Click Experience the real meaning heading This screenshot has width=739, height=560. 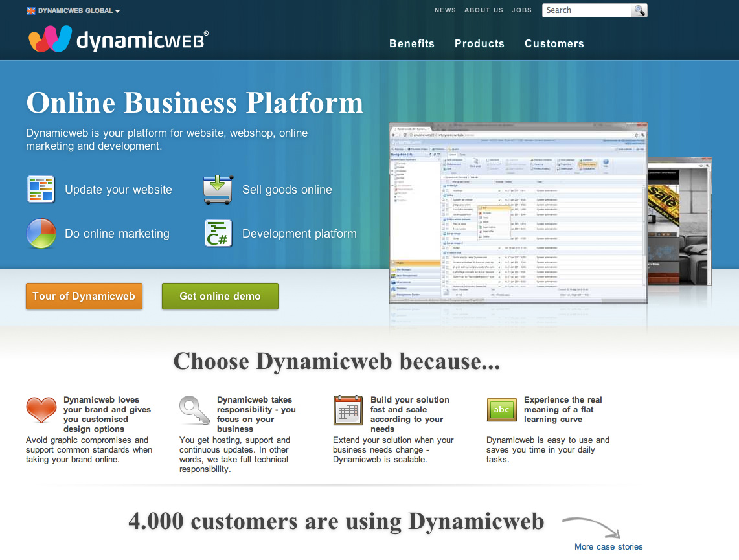563,409
